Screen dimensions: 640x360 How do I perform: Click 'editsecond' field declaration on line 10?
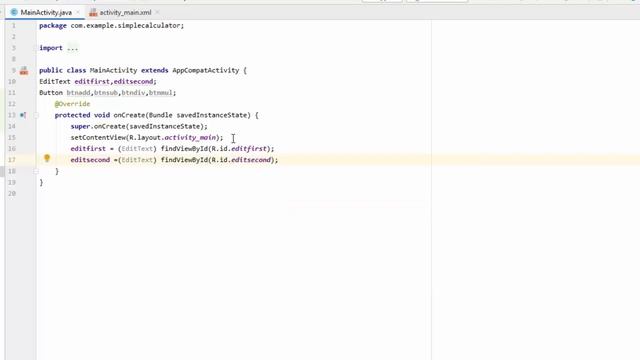tap(133, 82)
